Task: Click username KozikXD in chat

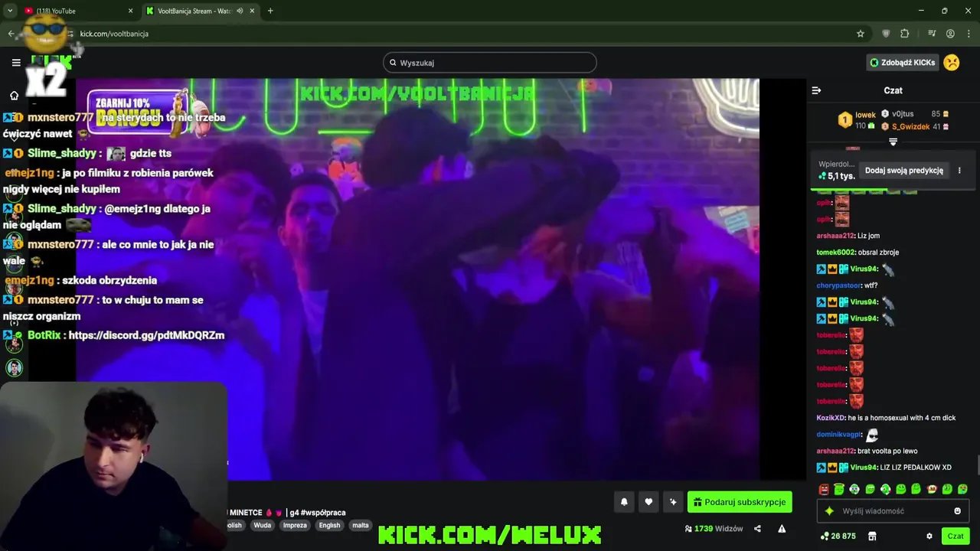Action: [831, 418]
